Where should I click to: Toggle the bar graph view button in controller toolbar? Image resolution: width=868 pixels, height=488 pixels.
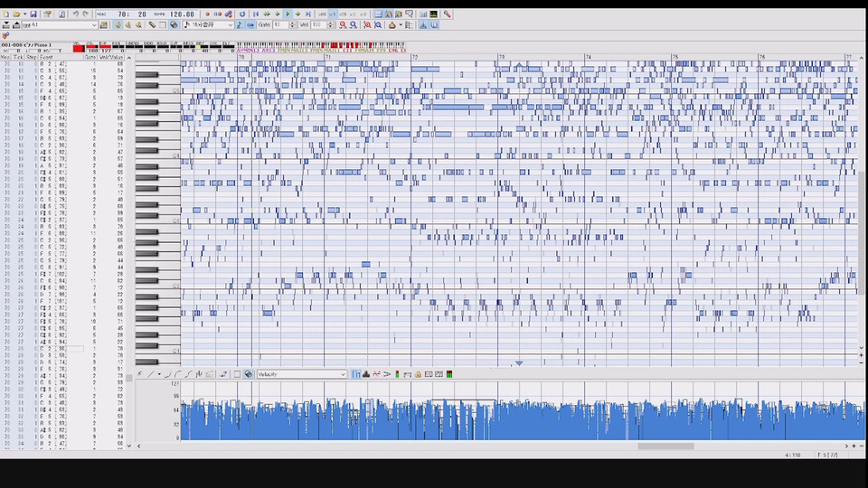coord(356,374)
